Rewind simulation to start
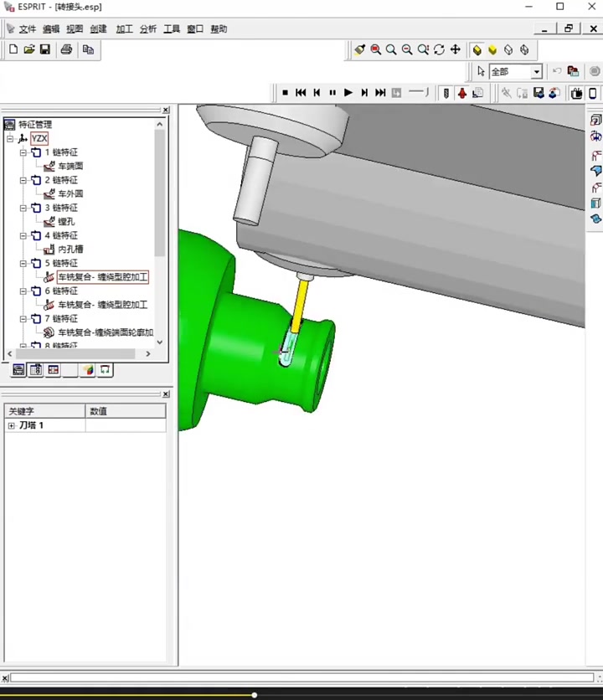The image size is (603, 700). coord(301,93)
